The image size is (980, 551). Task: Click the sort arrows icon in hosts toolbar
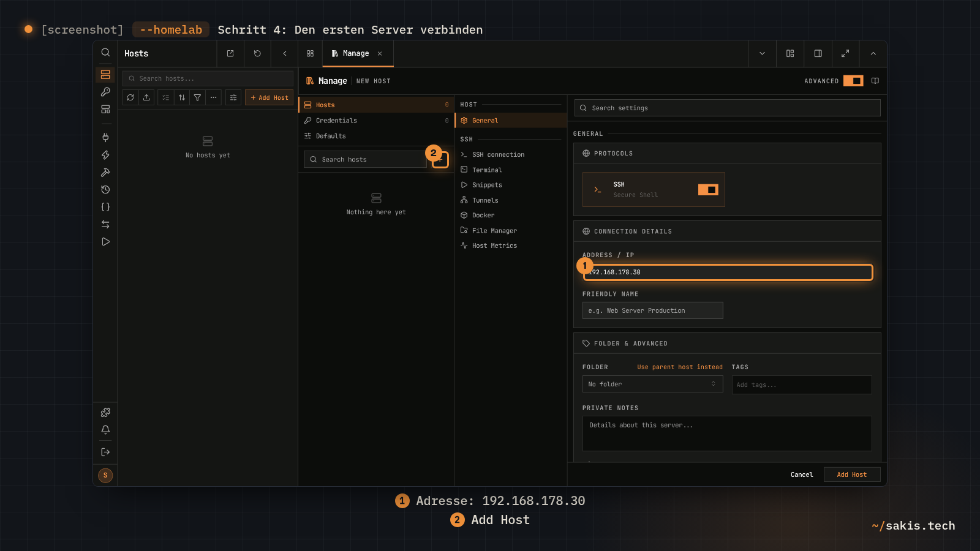click(x=182, y=97)
